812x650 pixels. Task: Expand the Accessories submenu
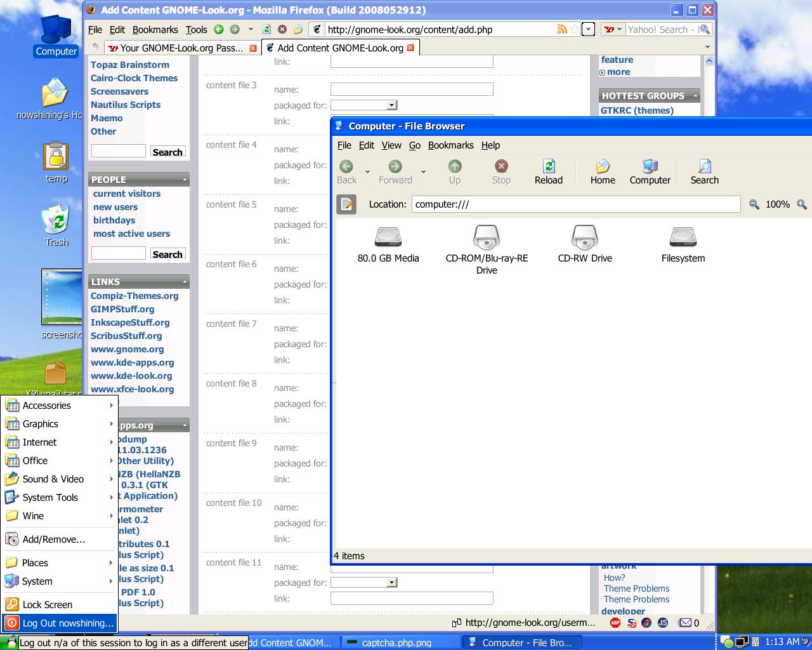[x=59, y=406]
